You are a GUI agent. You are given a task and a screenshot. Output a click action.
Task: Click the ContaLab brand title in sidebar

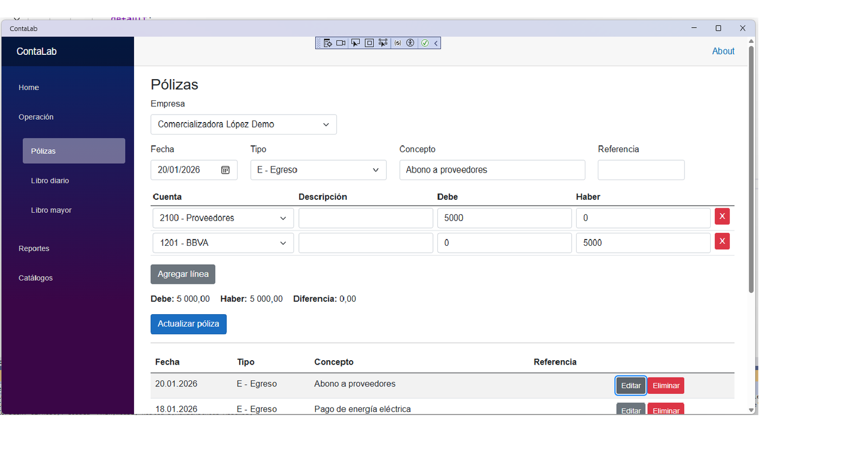pos(36,52)
